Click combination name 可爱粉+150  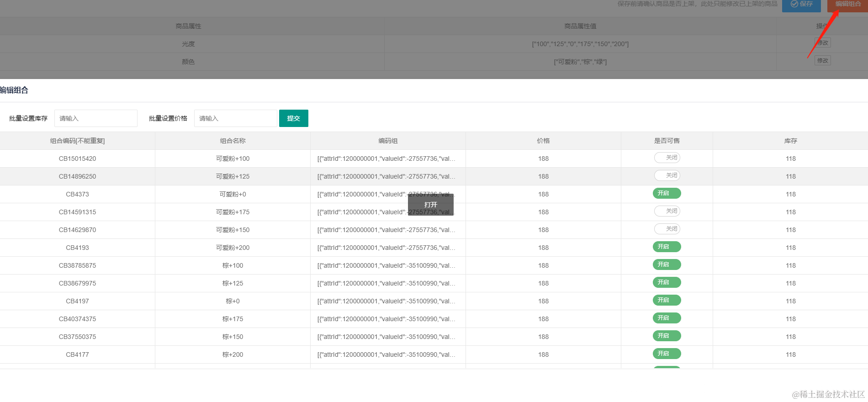233,230
